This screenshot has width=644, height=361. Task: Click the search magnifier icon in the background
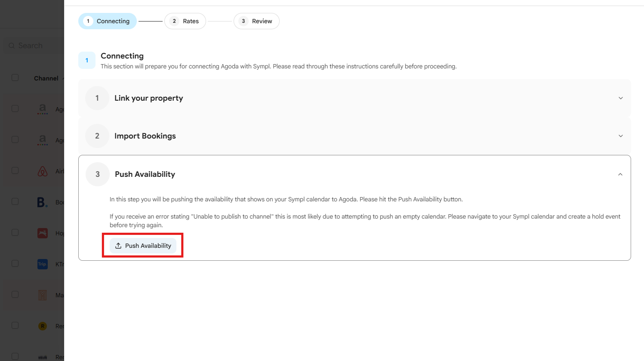(12, 46)
